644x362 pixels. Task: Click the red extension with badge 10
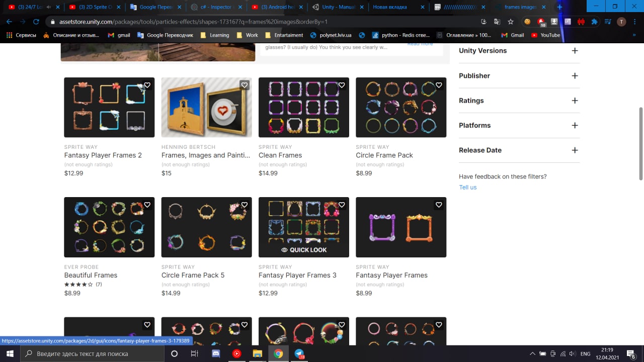541,22
